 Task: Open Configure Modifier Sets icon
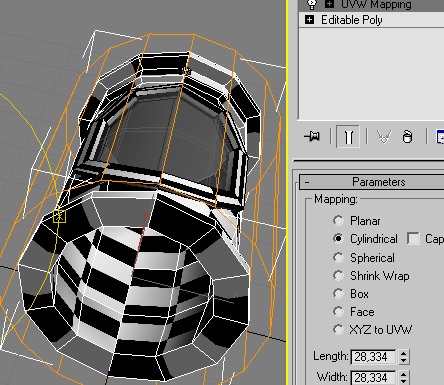440,136
